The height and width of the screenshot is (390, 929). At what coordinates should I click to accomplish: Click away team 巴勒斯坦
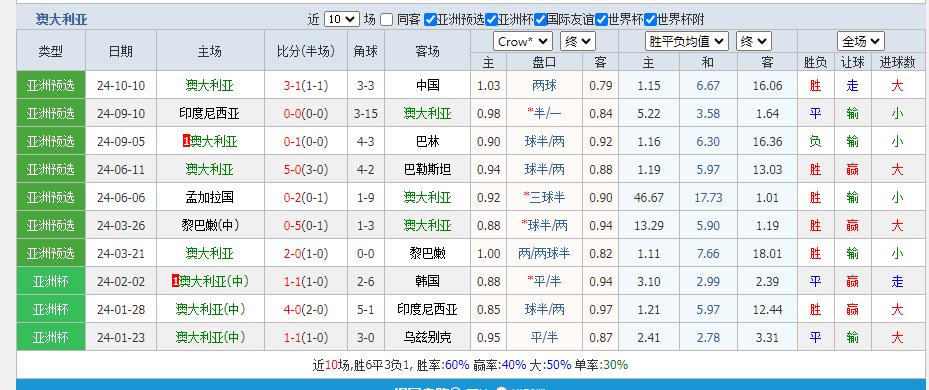427,170
